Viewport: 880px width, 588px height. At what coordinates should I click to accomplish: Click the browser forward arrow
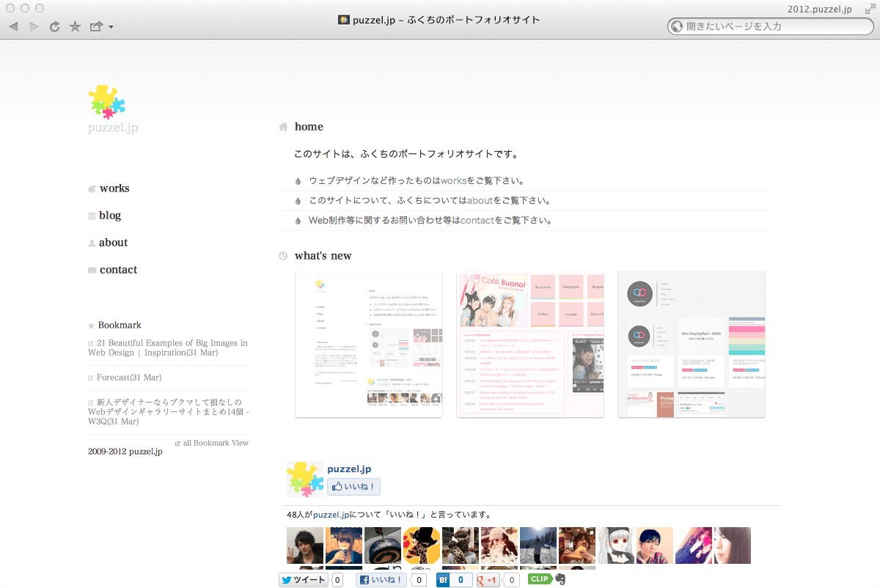[x=34, y=26]
